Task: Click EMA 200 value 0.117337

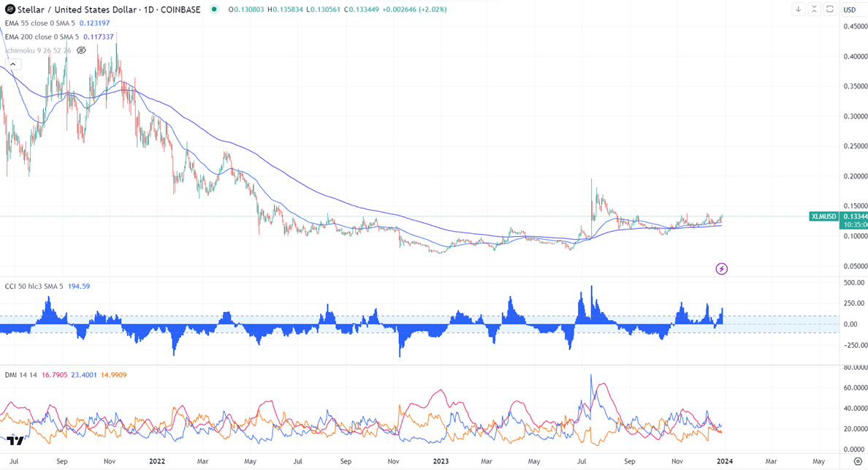Action: click(x=99, y=37)
